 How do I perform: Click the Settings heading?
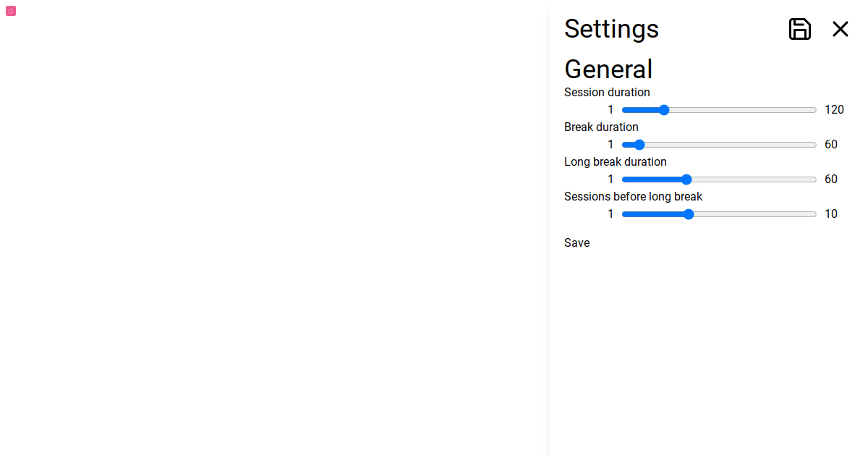point(611,29)
